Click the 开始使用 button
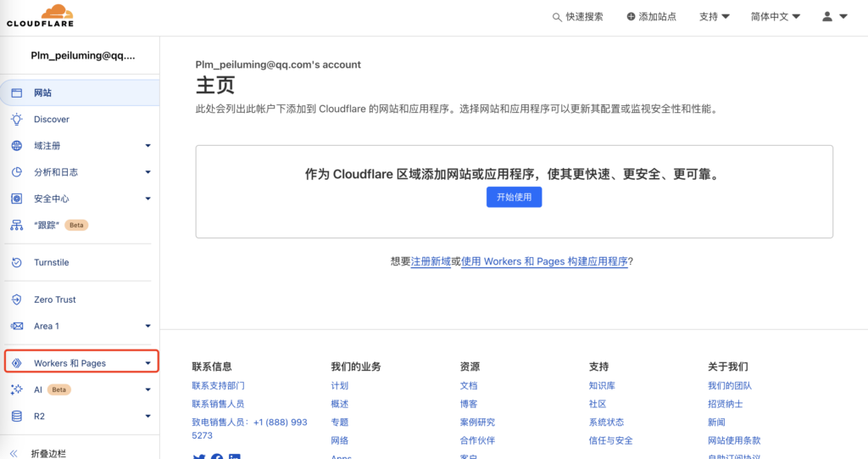 [x=514, y=197]
